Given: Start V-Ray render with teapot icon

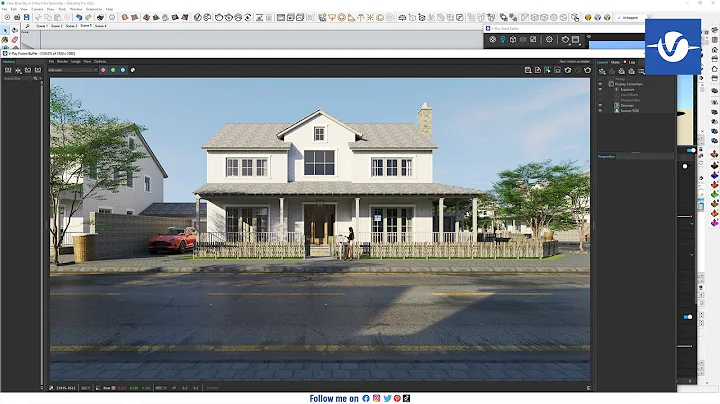Looking at the screenshot, I should point(219,17).
